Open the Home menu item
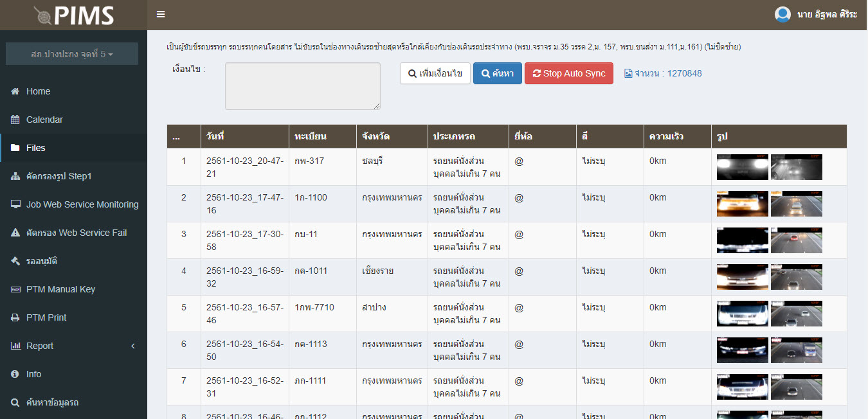The width and height of the screenshot is (868, 419). 73,91
